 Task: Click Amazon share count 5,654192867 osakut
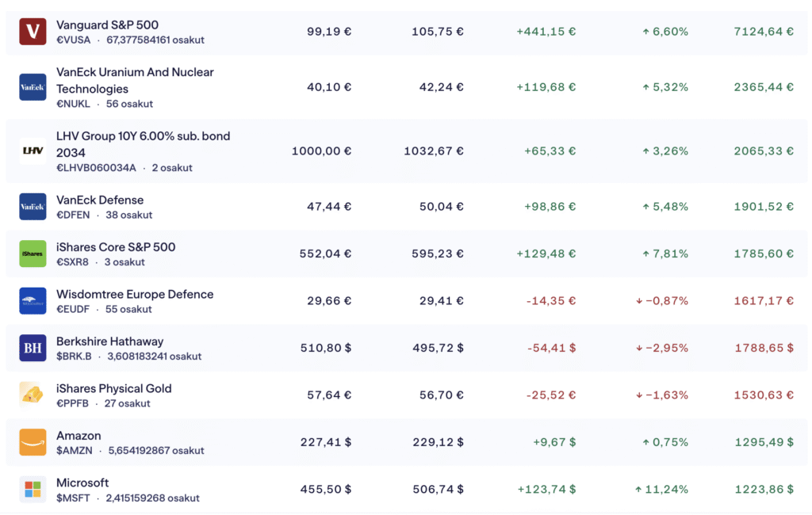156,450
